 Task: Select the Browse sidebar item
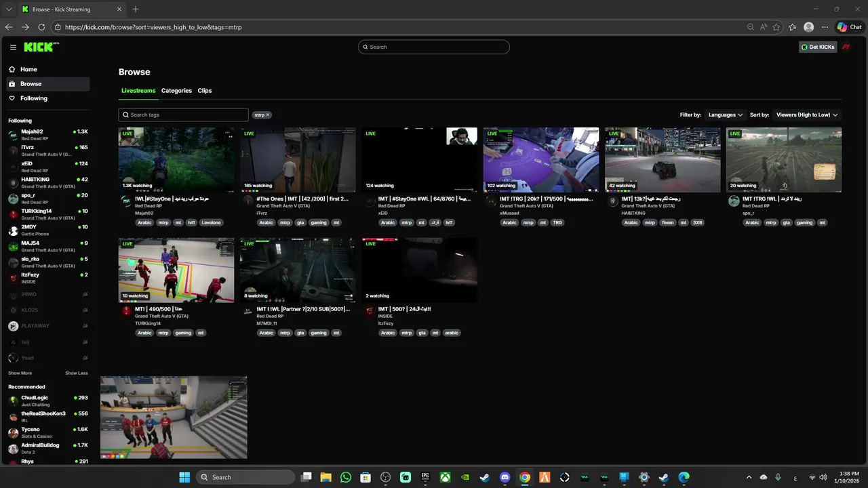[48, 84]
